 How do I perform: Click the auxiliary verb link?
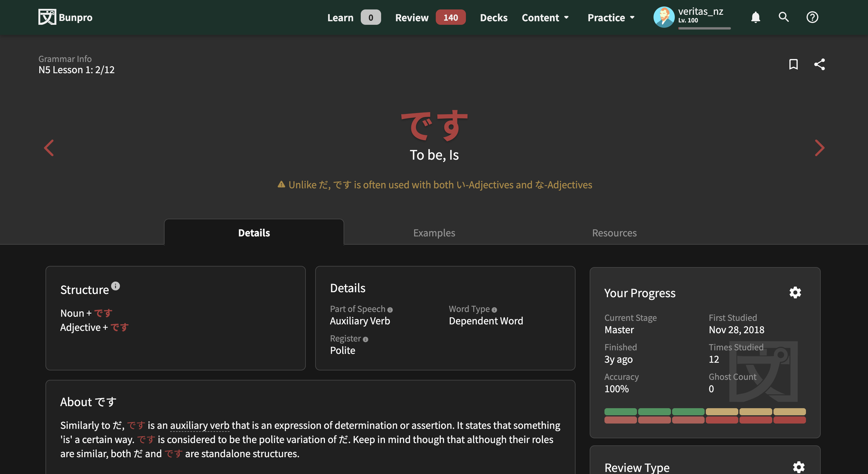tap(199, 425)
